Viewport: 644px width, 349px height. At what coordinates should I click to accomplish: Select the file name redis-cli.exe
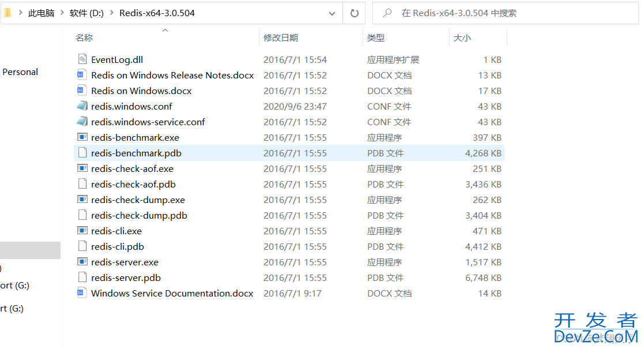point(116,231)
